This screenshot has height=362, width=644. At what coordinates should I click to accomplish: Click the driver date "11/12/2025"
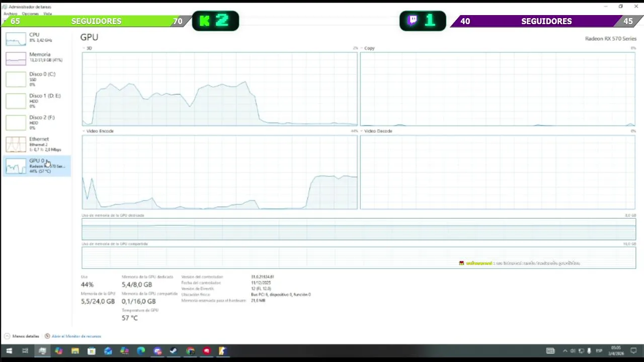tap(261, 283)
